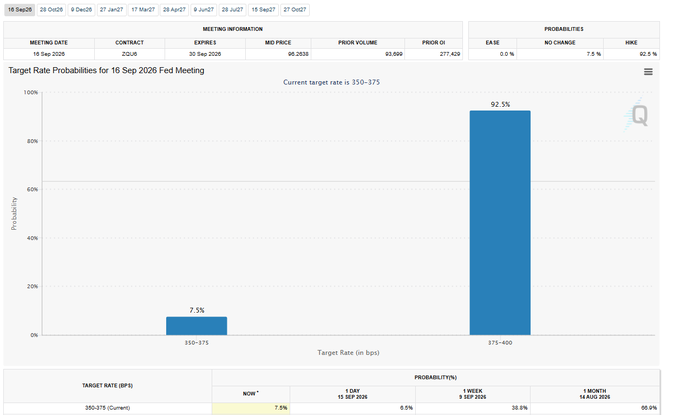The image size is (680, 415).
Task: Choose the 17 Mar27 meeting tab
Action: point(143,10)
